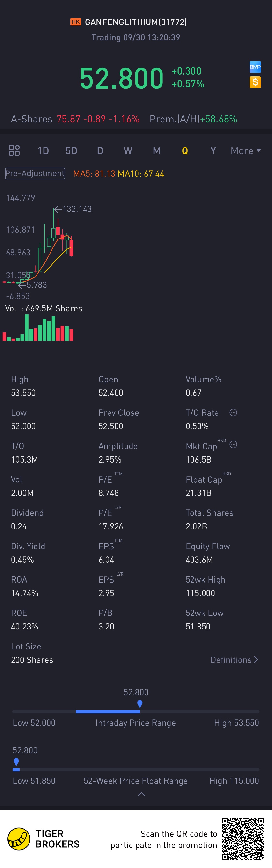Select the weekly W chart tab
Screen dimensions: 272x868
click(x=128, y=151)
